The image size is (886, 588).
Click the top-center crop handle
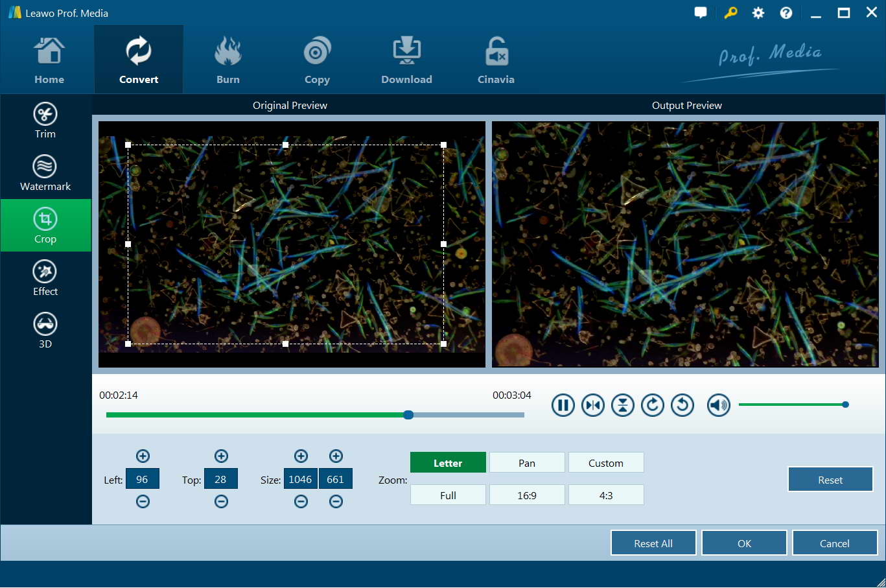pyautogui.click(x=286, y=145)
